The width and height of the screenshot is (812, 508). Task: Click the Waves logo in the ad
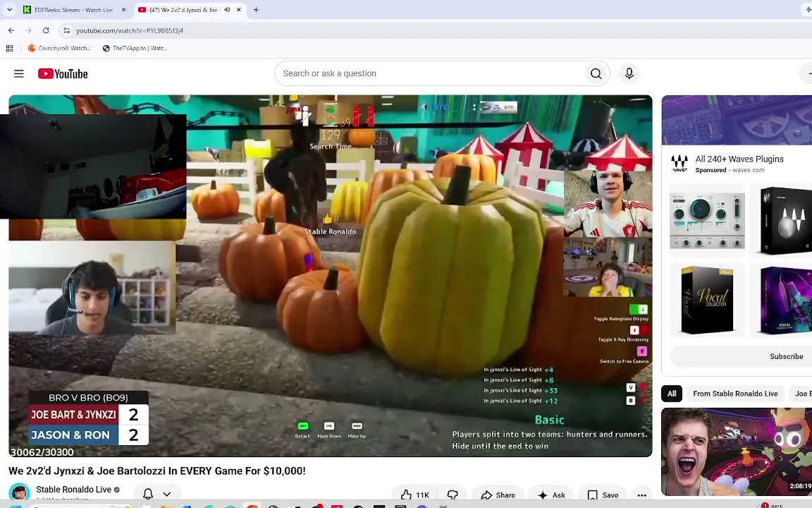679,163
